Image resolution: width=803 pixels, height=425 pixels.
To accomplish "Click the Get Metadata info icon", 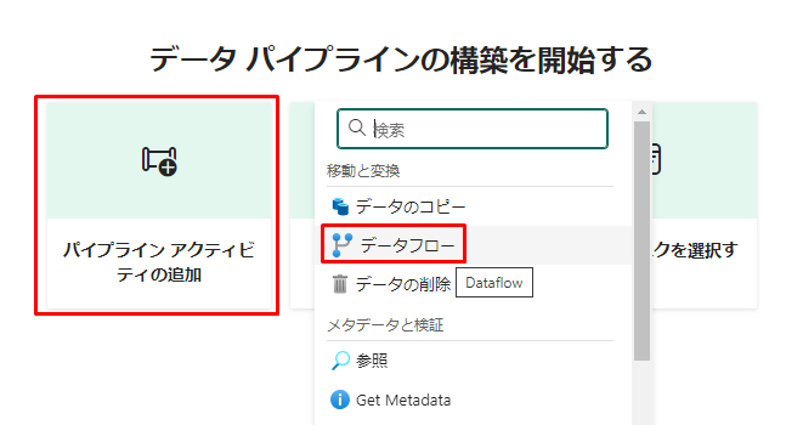I will coord(340,400).
